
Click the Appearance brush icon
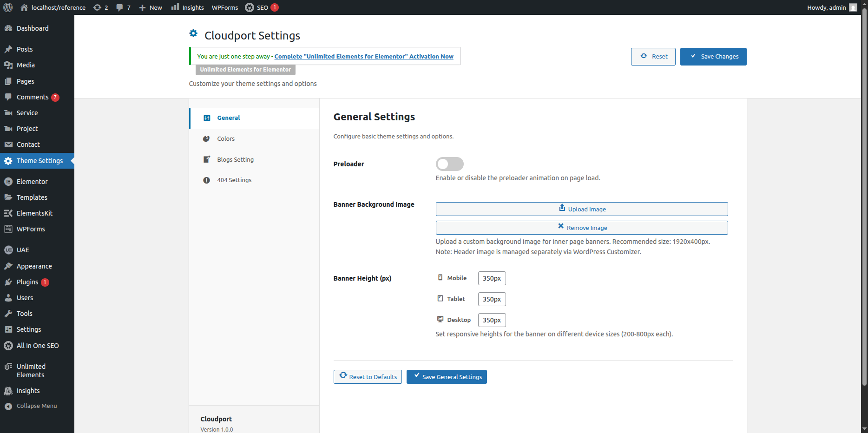point(8,266)
